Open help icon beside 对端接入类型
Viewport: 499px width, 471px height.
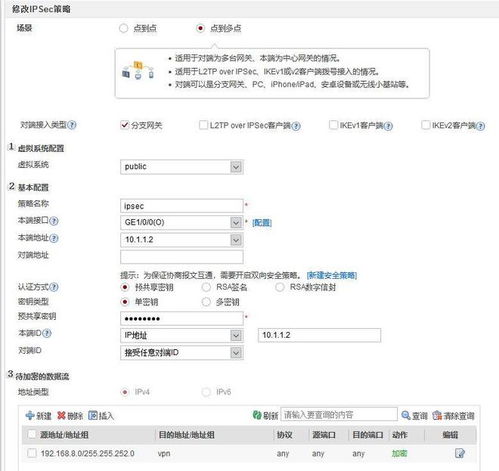(x=72, y=125)
